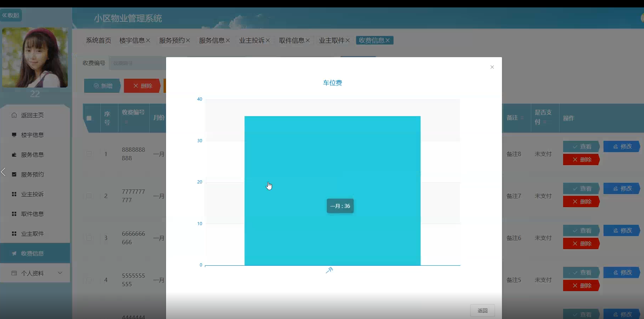Click the red 删除 toolbar button
This screenshot has height=319, width=644.
pos(142,86)
